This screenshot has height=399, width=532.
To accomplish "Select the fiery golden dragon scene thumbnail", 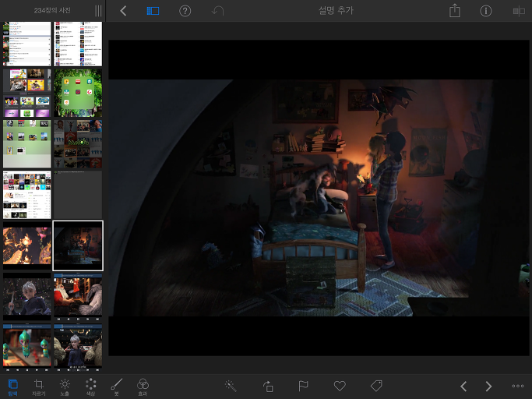I will (27, 245).
